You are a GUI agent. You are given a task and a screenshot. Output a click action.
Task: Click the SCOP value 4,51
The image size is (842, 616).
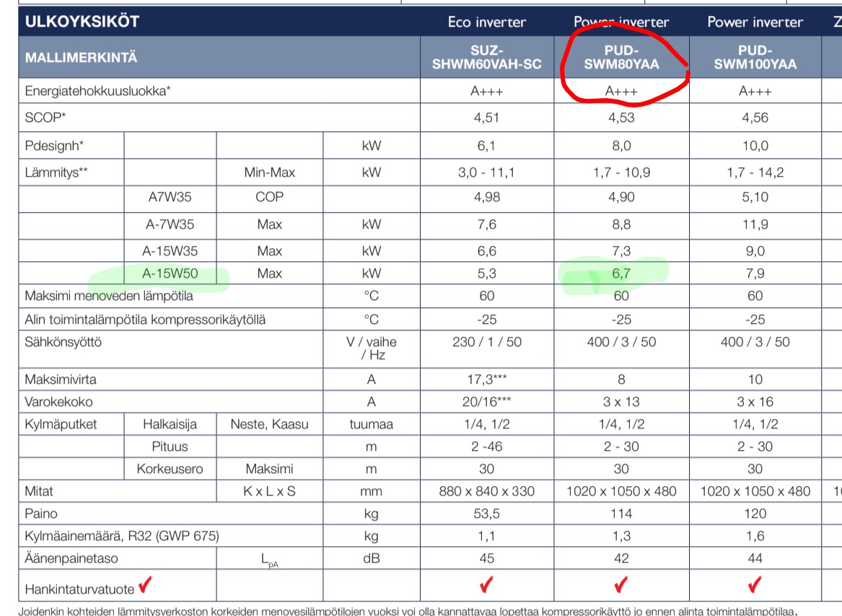tap(487, 118)
